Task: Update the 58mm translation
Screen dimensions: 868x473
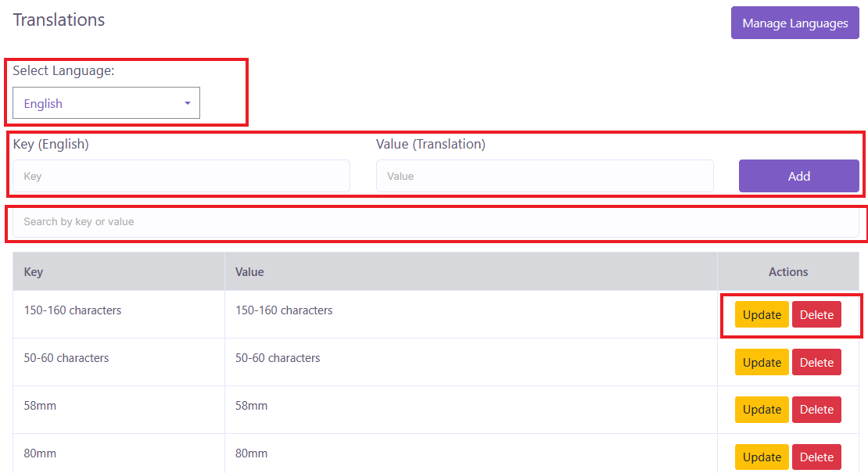Action: (762, 410)
